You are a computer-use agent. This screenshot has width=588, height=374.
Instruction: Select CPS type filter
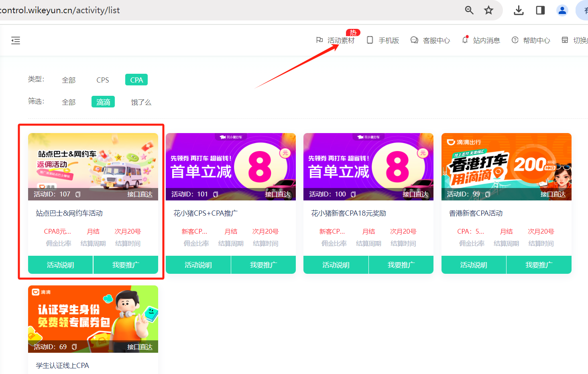click(x=103, y=80)
